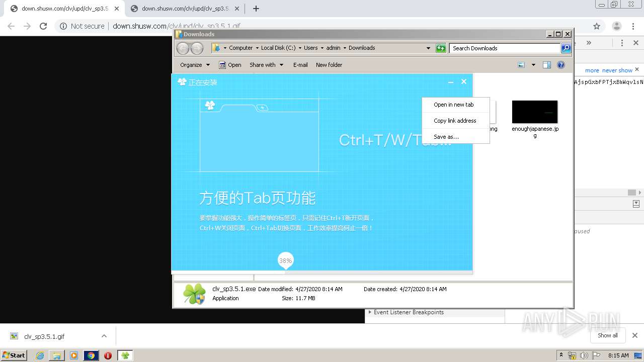Close the DevTools panel
Image resolution: width=644 pixels, height=362 pixels.
[x=635, y=43]
